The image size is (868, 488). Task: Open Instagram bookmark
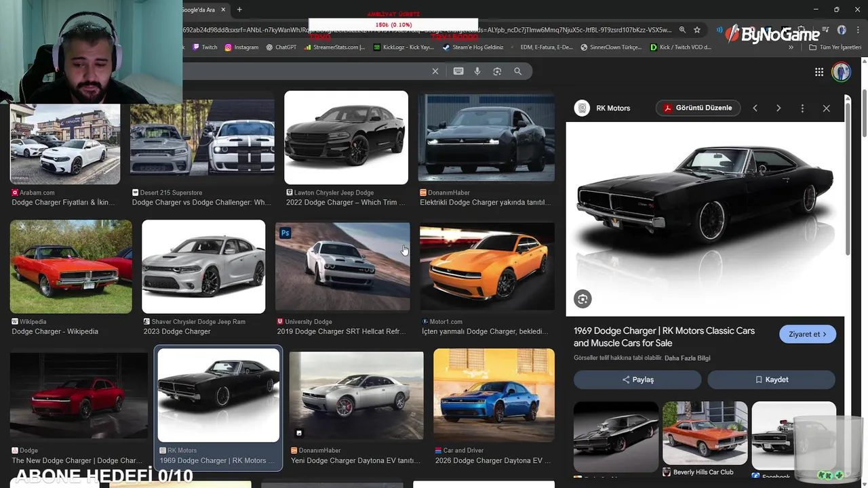tap(241, 47)
